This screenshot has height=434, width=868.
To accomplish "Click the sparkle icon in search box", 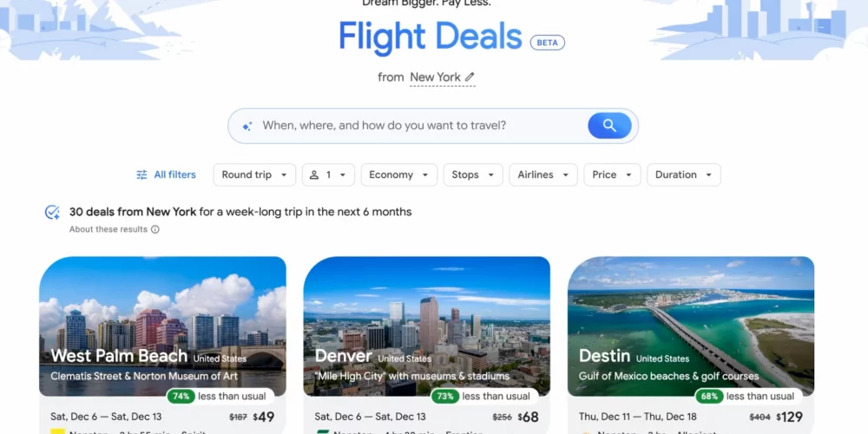I will click(247, 126).
